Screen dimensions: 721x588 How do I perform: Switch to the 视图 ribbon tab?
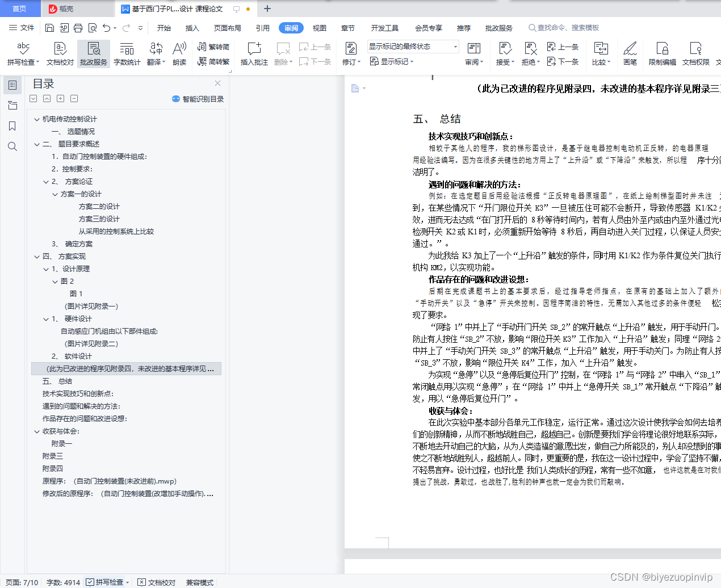pos(320,27)
